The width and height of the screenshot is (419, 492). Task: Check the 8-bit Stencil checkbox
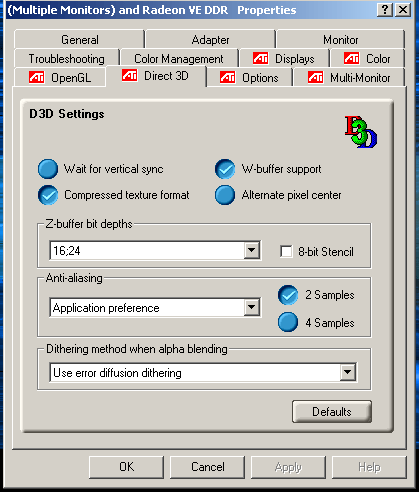tap(286, 252)
